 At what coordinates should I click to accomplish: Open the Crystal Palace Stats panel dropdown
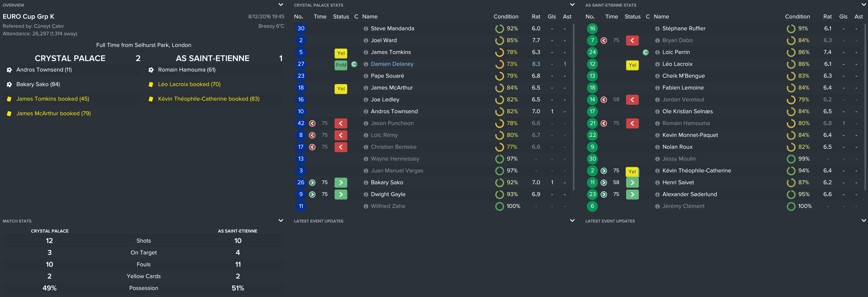pos(572,5)
